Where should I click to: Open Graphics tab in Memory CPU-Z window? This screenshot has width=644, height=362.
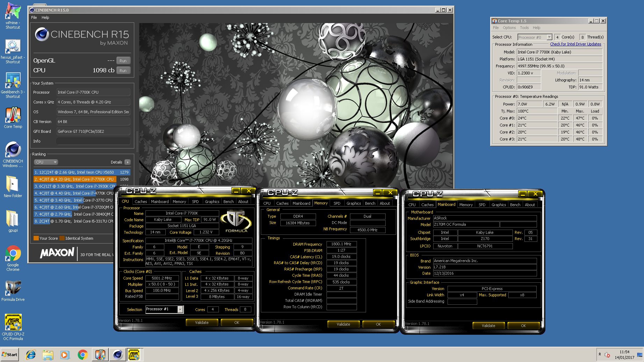(354, 203)
